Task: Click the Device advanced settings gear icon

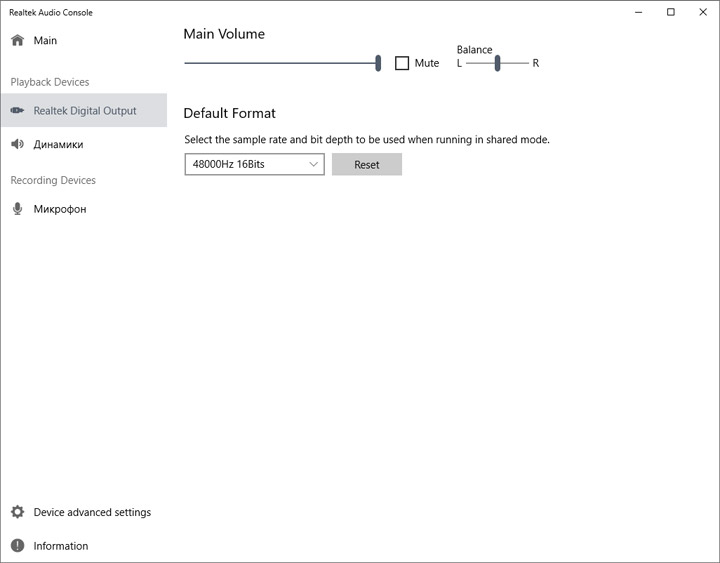Action: tap(17, 512)
